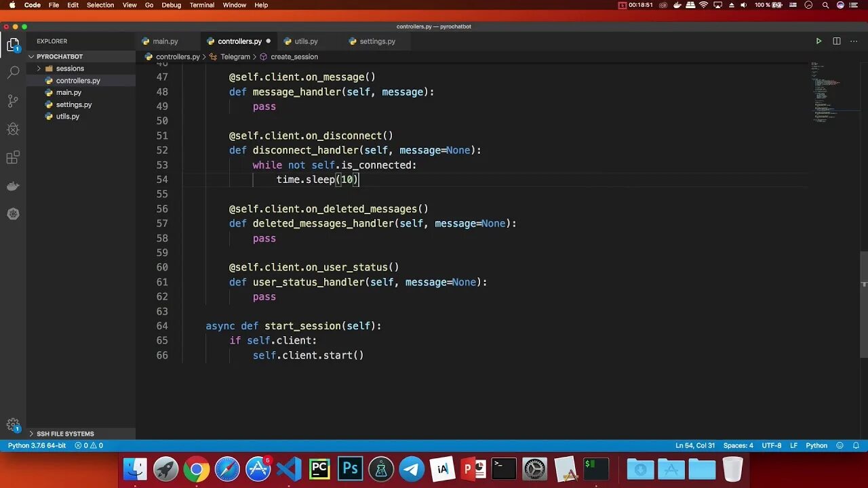Launch Photoshop from the Dock
868x488 pixels.
tap(350, 469)
